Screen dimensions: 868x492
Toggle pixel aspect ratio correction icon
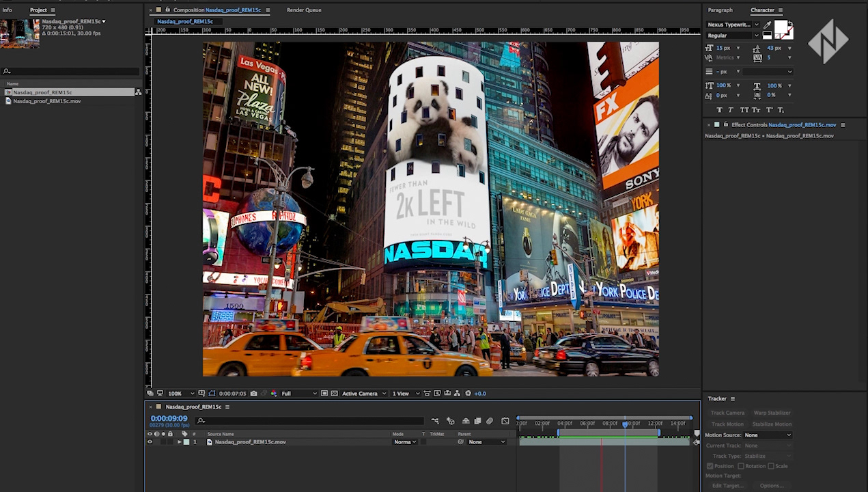point(427,394)
